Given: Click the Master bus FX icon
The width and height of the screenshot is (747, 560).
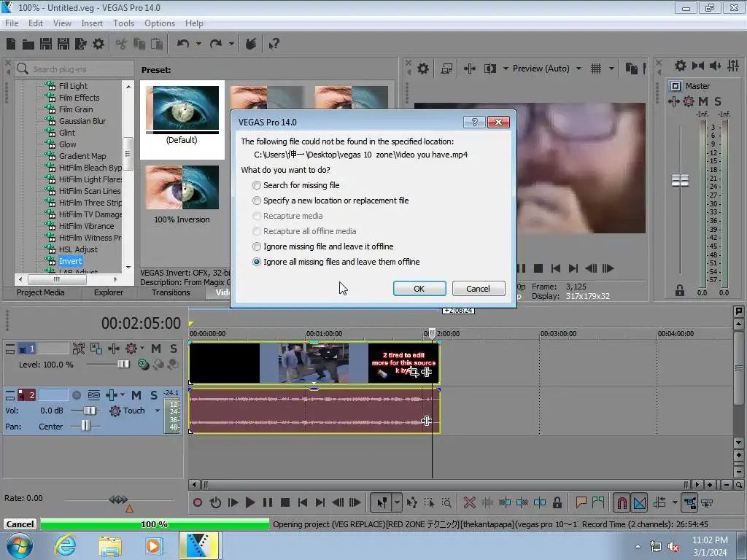Looking at the screenshot, I should (x=673, y=101).
